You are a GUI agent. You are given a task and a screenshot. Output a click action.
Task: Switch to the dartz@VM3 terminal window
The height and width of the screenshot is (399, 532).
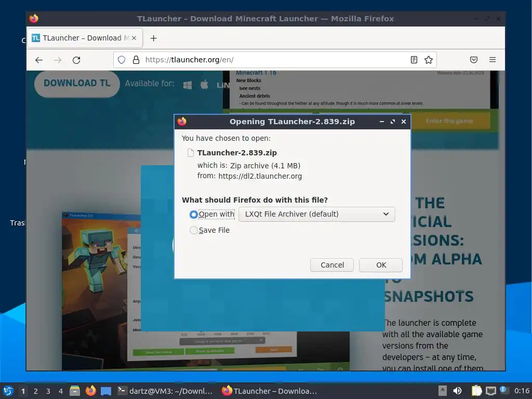[x=165, y=391]
